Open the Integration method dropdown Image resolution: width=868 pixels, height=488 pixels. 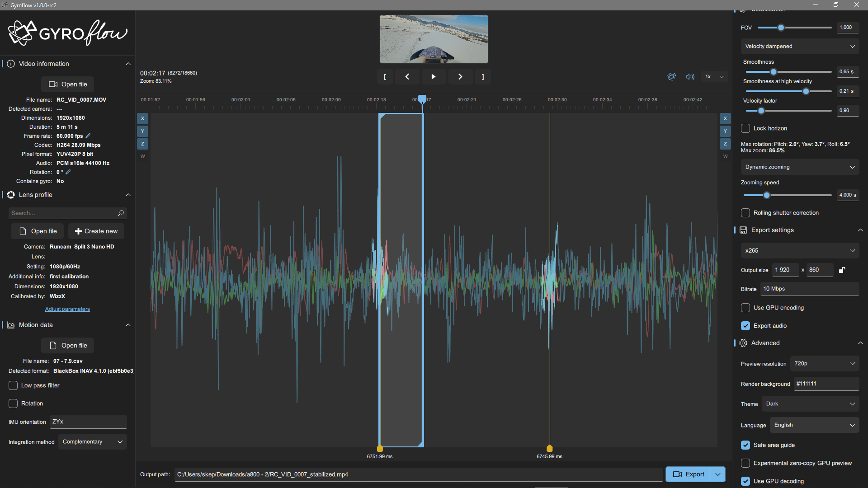point(92,441)
